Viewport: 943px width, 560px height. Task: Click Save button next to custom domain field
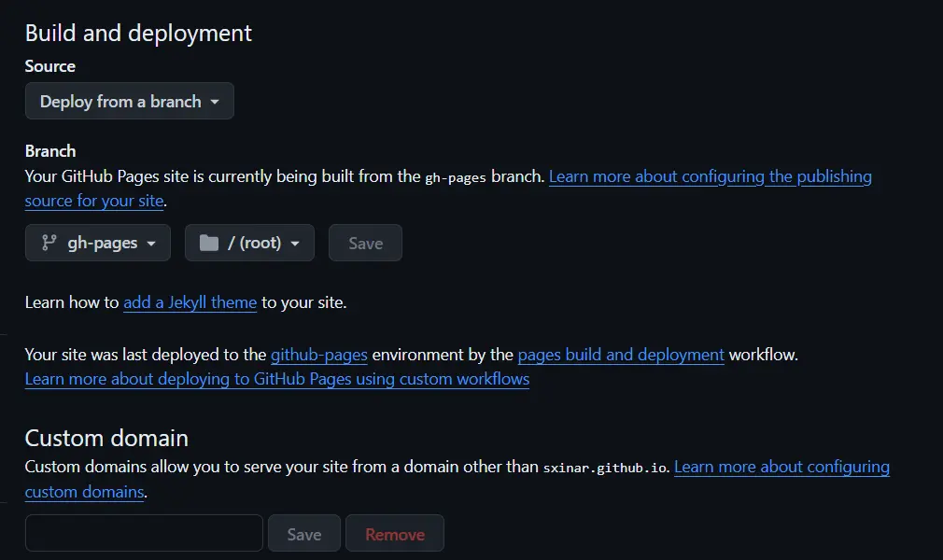point(304,533)
